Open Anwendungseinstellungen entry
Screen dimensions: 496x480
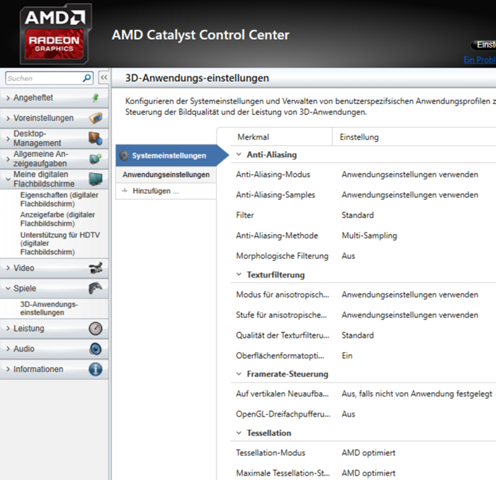click(x=166, y=175)
